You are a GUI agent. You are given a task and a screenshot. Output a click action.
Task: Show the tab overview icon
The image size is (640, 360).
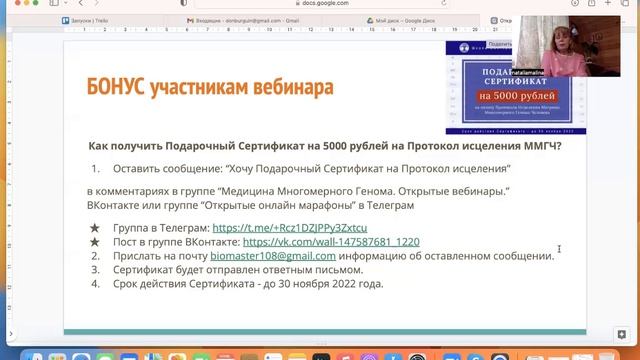click(x=625, y=3)
